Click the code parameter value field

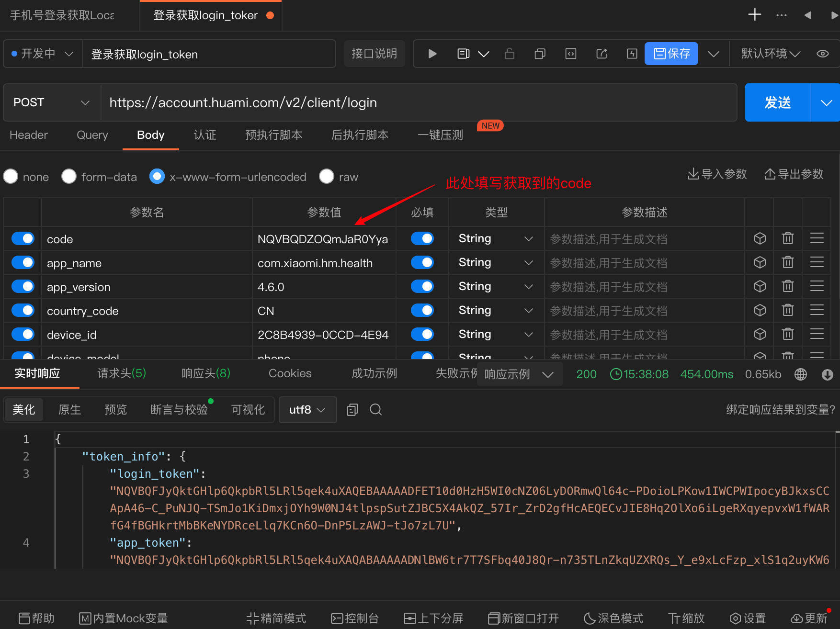(x=324, y=238)
